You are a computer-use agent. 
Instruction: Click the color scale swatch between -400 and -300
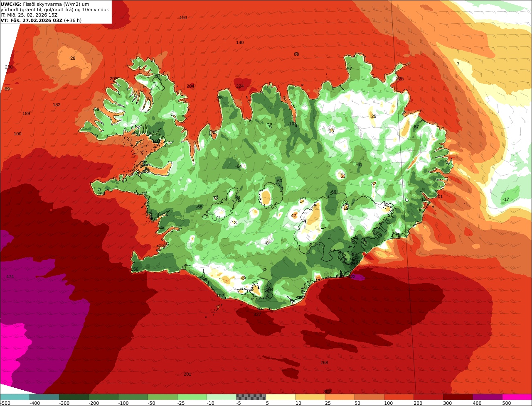[44, 397]
